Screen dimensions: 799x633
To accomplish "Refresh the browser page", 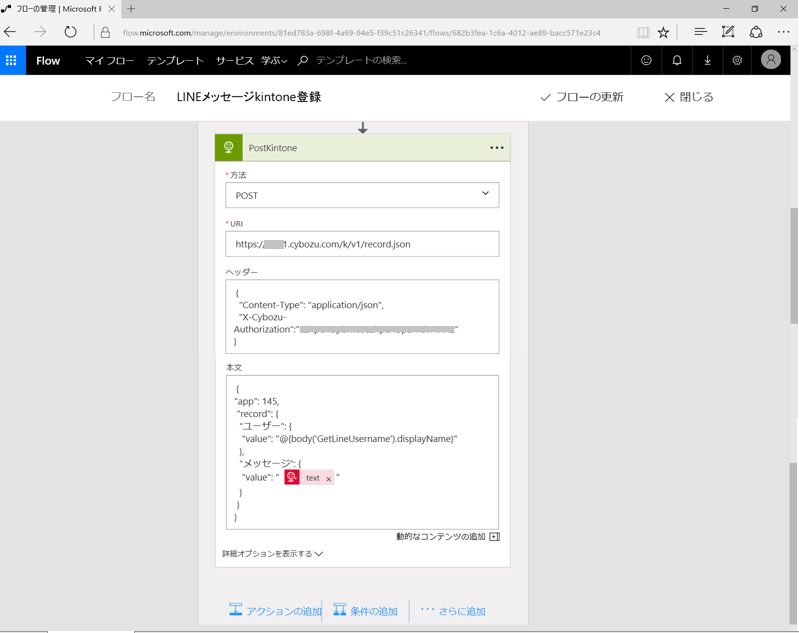I will click(x=70, y=32).
